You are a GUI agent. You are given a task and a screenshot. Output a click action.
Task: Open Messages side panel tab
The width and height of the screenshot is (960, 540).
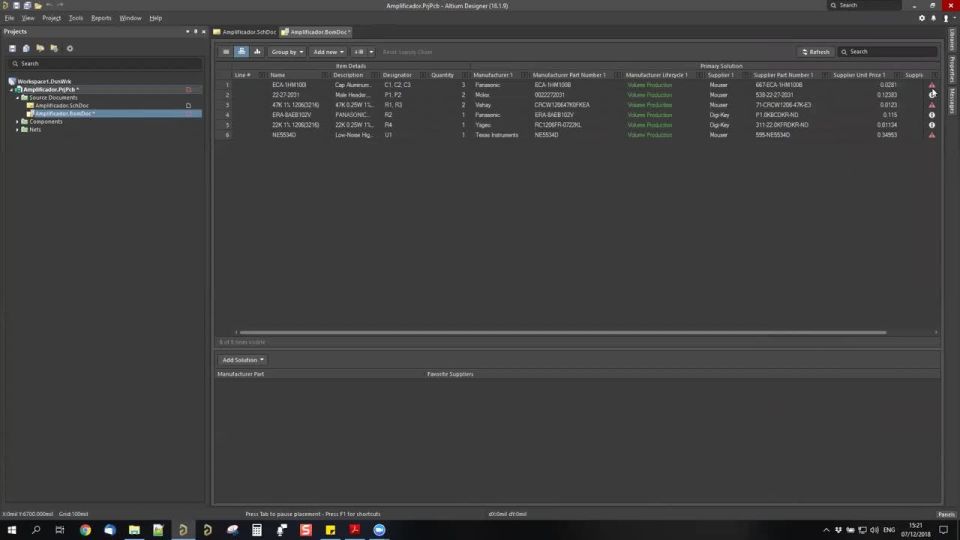tap(952, 100)
